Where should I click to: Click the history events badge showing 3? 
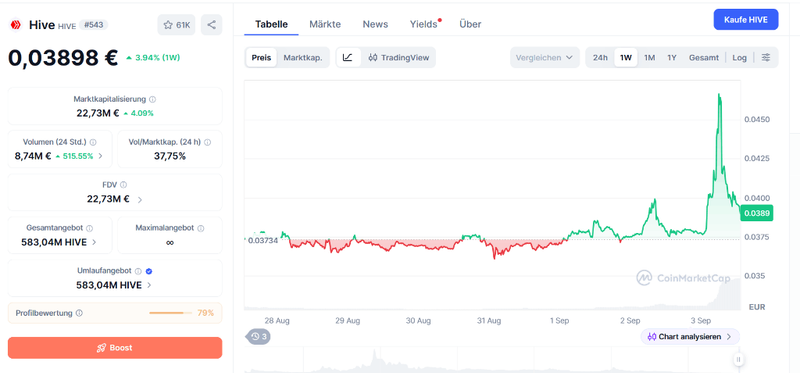(259, 336)
